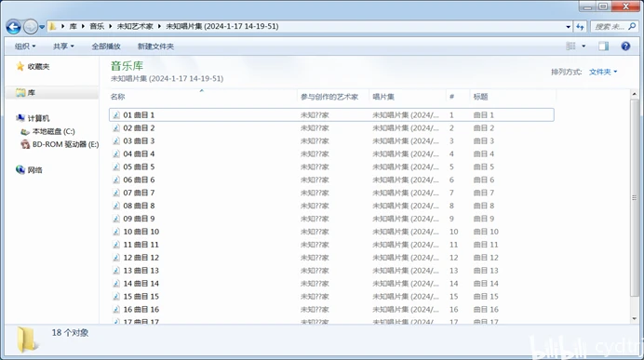Click title cell 曲目 8
This screenshot has width=644, height=360.
click(x=484, y=206)
